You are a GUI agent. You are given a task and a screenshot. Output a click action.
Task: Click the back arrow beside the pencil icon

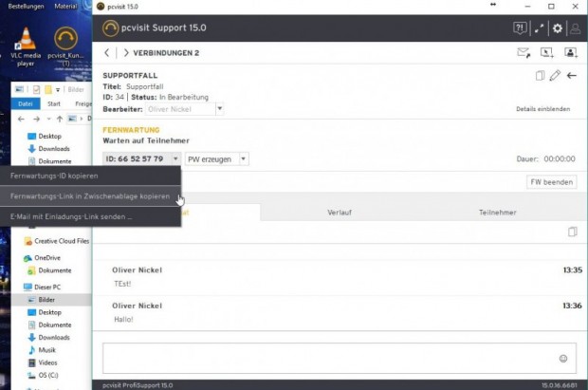[571, 75]
